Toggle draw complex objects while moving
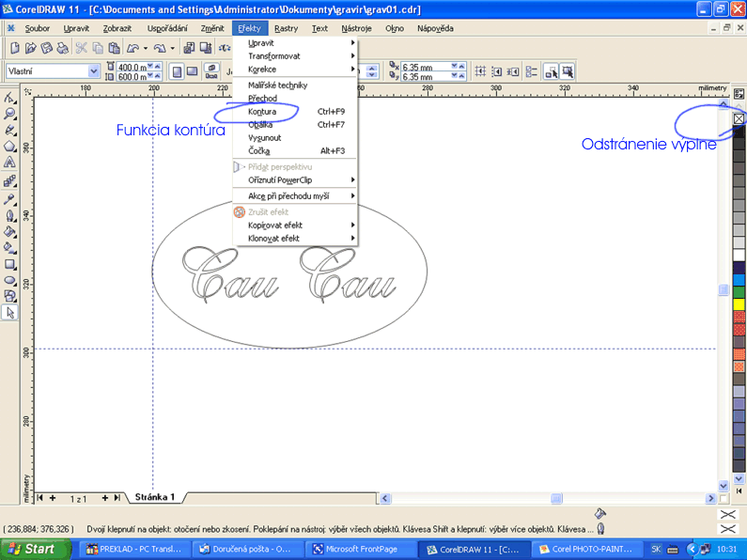Screen dimensions: 747x560 pos(552,71)
